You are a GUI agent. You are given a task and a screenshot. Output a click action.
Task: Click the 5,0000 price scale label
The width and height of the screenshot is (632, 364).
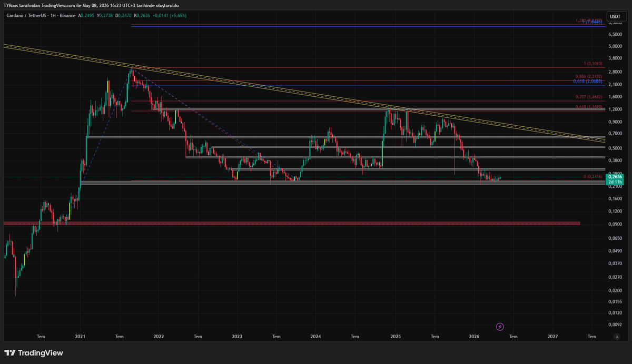(615, 46)
